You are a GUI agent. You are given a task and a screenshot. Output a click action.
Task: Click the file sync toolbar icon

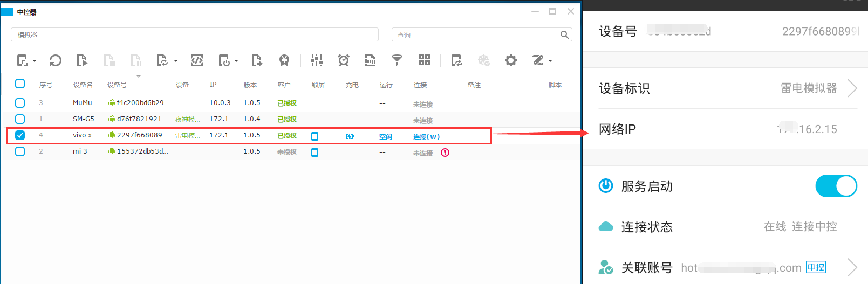(162, 60)
